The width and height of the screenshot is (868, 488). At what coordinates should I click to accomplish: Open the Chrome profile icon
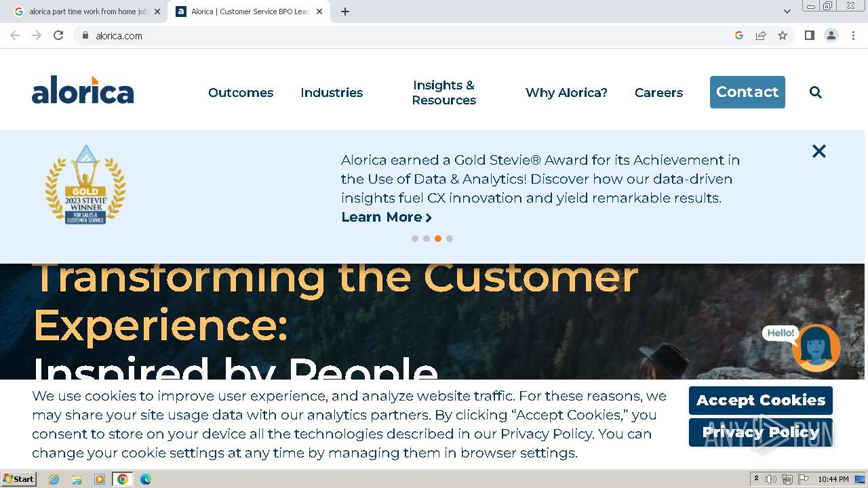point(831,35)
